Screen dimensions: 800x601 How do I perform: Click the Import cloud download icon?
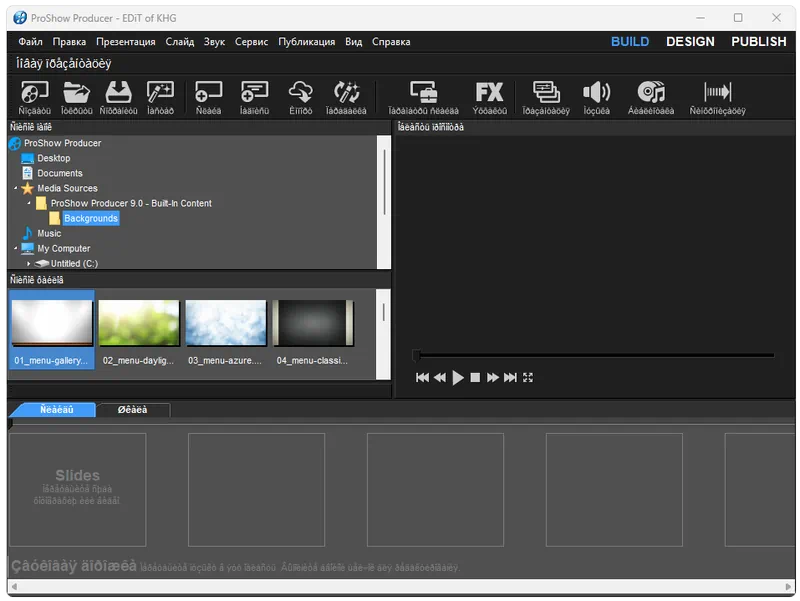(301, 92)
